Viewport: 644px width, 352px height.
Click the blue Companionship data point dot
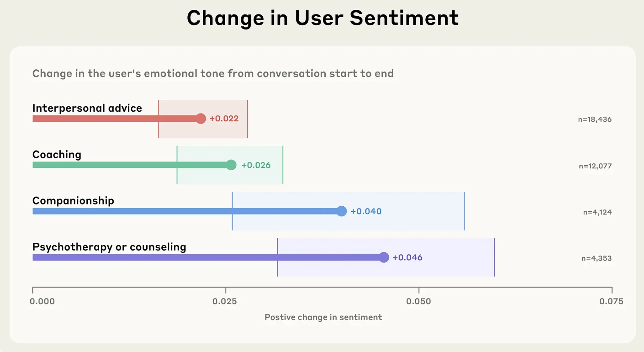point(341,211)
